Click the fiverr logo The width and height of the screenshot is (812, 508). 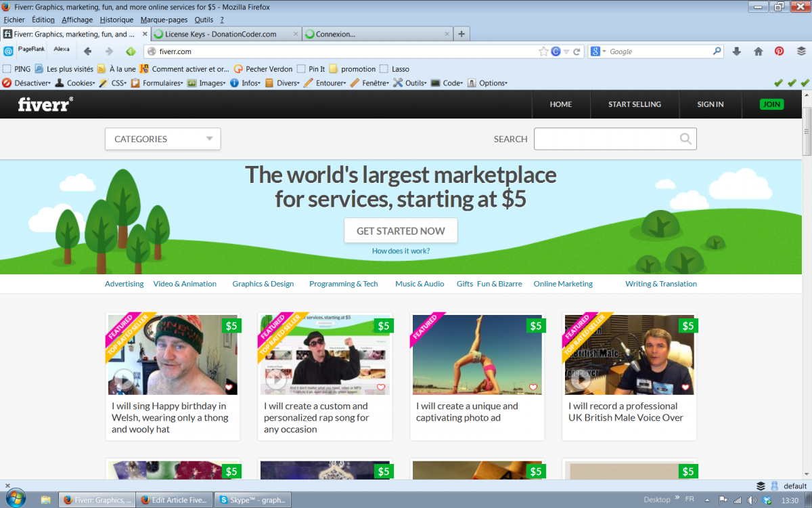[x=45, y=104]
